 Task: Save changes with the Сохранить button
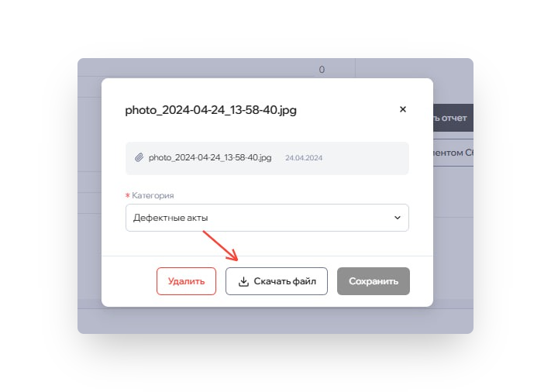point(374,281)
